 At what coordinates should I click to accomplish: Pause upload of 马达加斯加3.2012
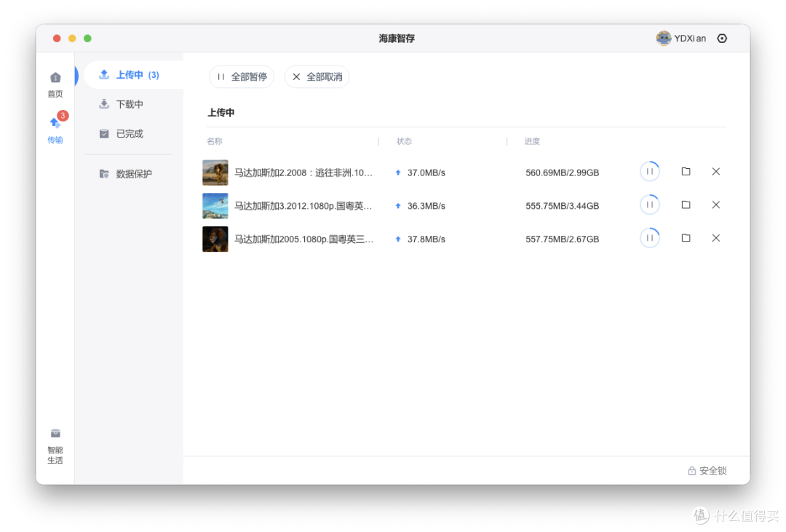click(650, 205)
